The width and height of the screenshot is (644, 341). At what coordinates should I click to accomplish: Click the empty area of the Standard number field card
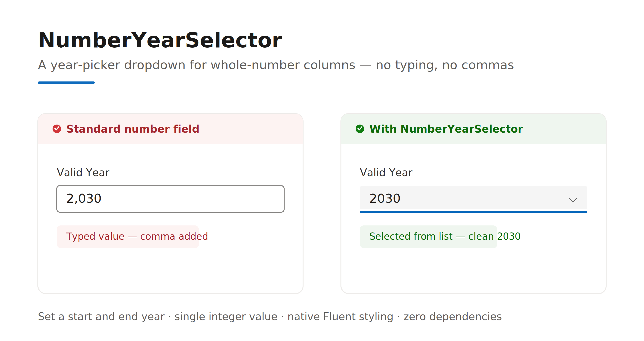tap(170, 270)
